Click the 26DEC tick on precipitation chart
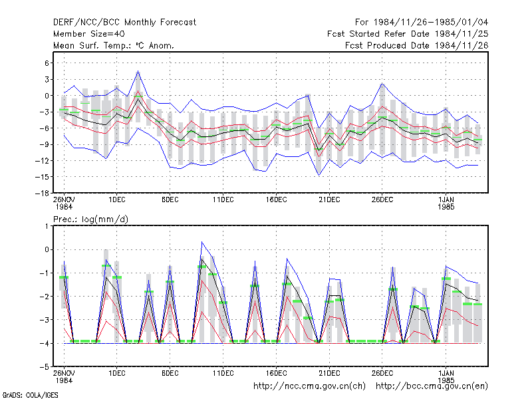The height and width of the screenshot is (399, 532). coord(382,373)
